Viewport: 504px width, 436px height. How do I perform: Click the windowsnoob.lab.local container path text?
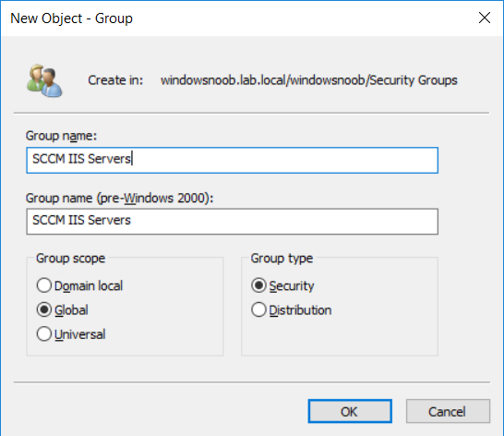(x=309, y=80)
